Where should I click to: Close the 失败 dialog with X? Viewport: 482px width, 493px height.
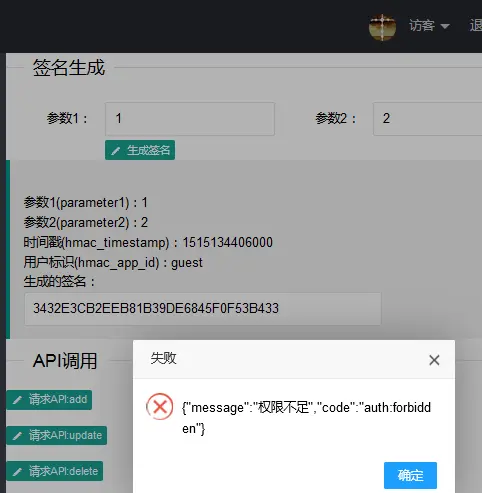[434, 360]
